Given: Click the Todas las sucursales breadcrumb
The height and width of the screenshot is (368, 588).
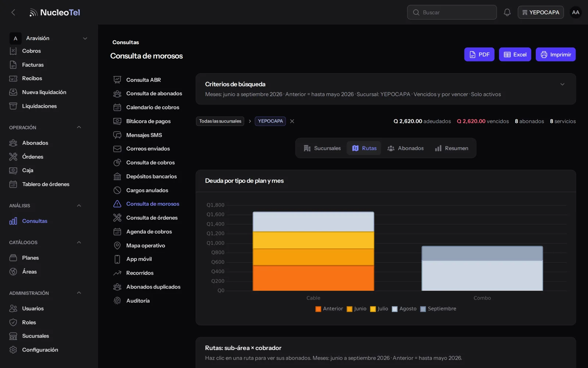Looking at the screenshot, I should coord(220,121).
